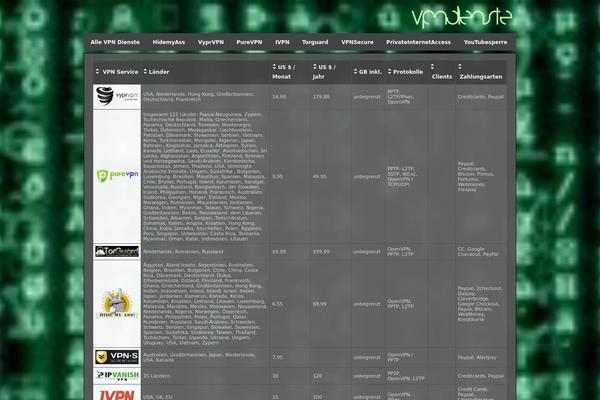The width and height of the screenshot is (600, 400).
Task: Sort table by VPN Service column
Action: point(117,72)
